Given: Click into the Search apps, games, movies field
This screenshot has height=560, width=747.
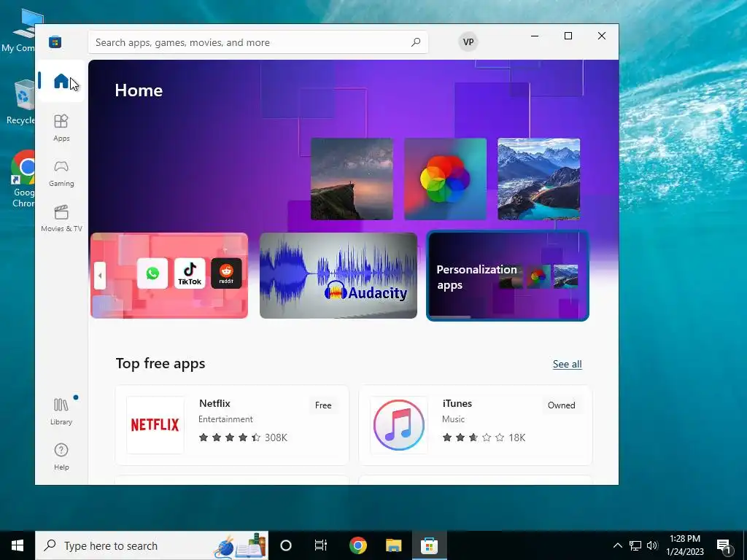Looking at the screenshot, I should (258, 42).
